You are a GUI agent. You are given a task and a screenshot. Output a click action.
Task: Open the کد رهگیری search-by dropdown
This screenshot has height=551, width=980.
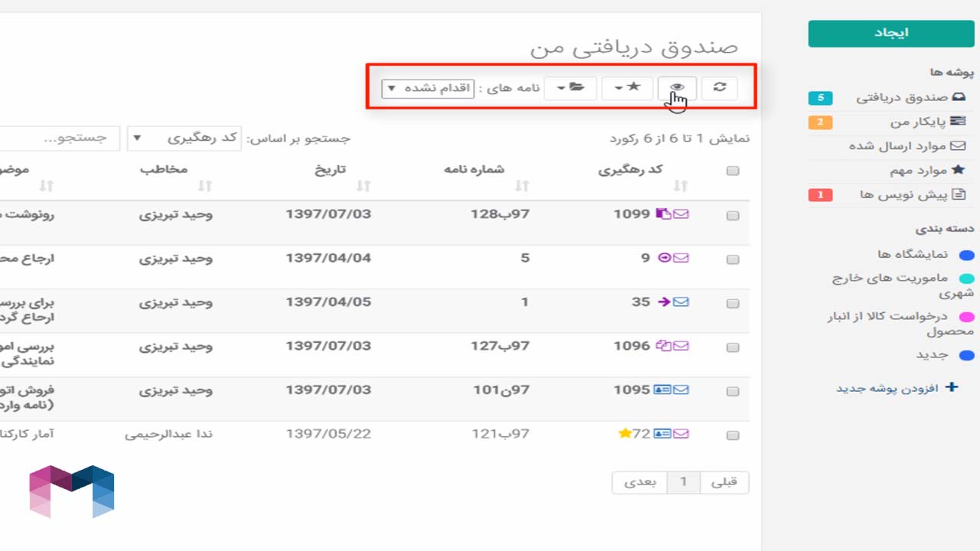pos(184,139)
